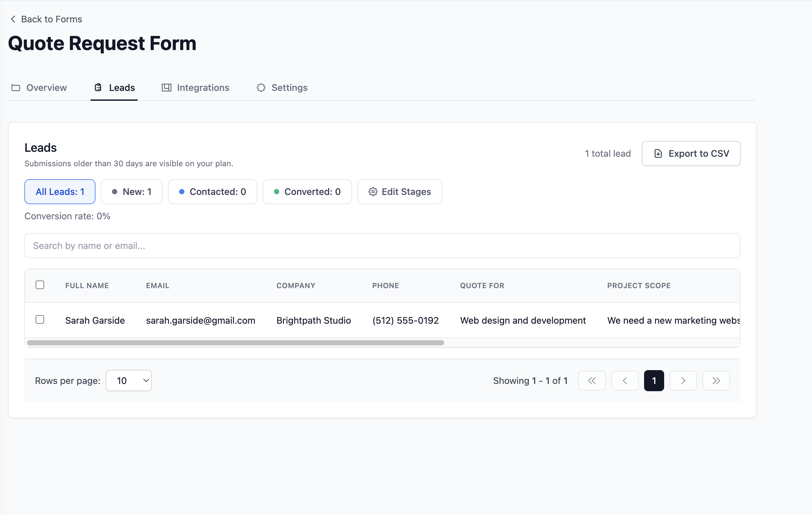
Task: Click the Integrations panel icon
Action: (167, 88)
